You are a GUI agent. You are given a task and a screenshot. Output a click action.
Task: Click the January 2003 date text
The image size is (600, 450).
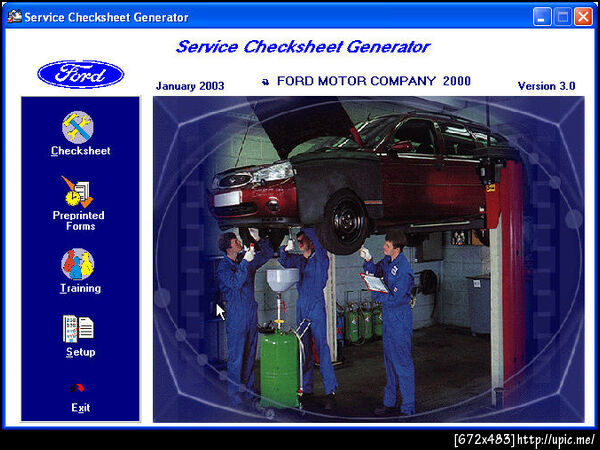[190, 86]
